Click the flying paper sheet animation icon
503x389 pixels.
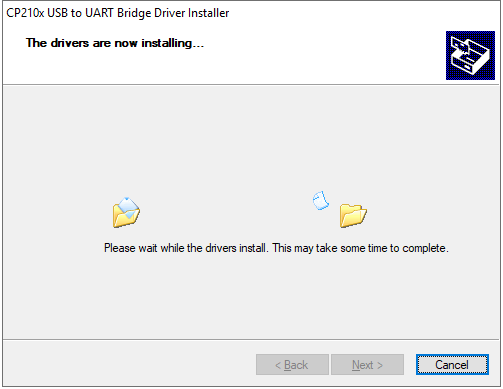(321, 200)
